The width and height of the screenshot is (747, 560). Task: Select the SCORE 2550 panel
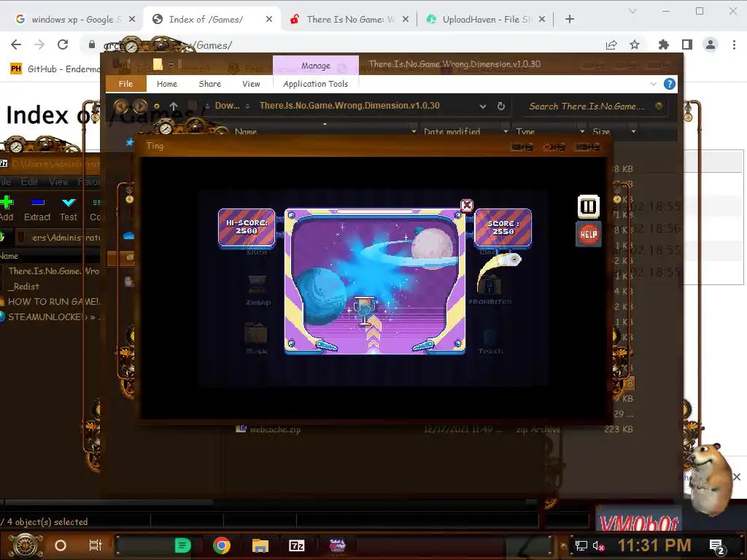coord(503,227)
